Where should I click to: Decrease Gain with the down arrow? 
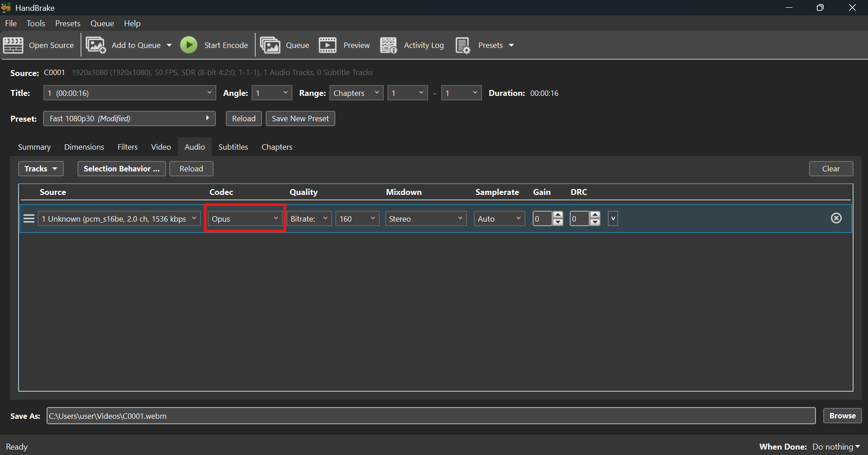pos(558,222)
